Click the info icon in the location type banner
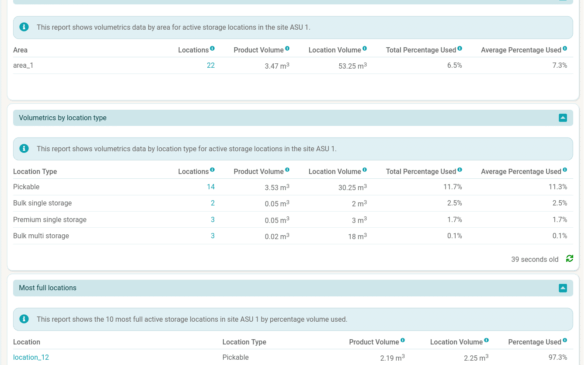 24,149
